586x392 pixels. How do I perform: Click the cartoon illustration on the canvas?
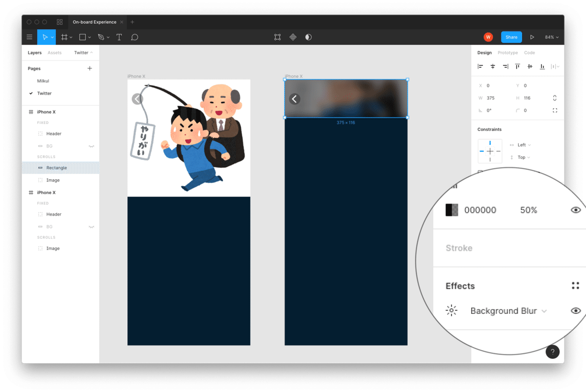coord(189,138)
